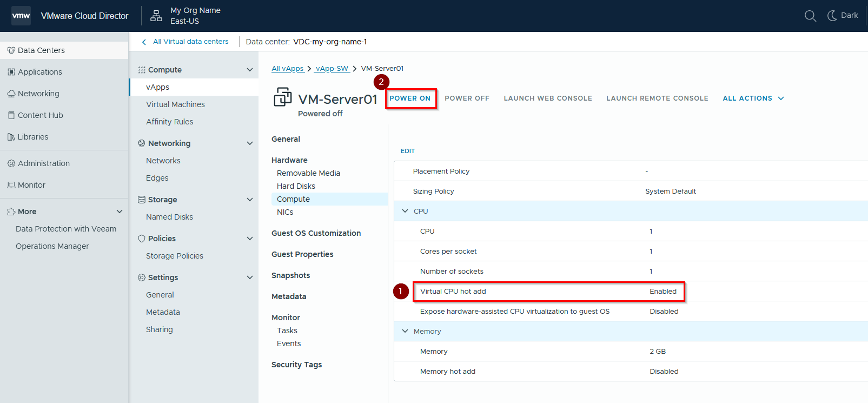The width and height of the screenshot is (868, 403).
Task: Click the Administration gear icon
Action: [11, 163]
